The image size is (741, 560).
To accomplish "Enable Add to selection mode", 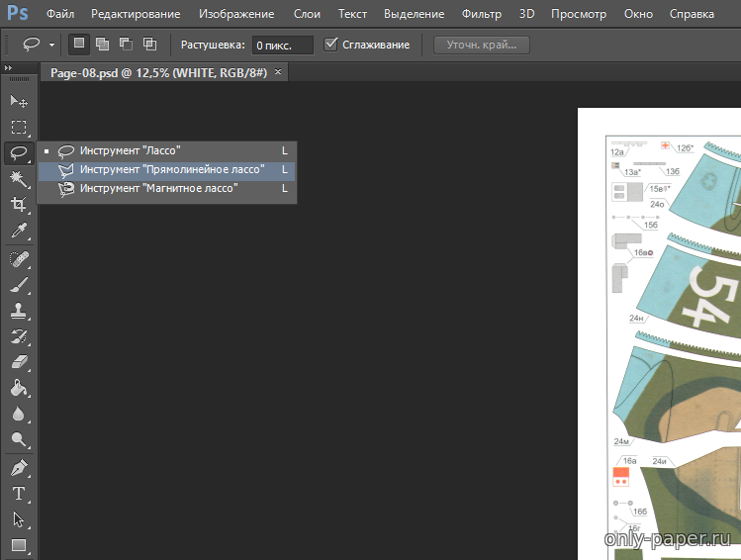I will pos(102,45).
